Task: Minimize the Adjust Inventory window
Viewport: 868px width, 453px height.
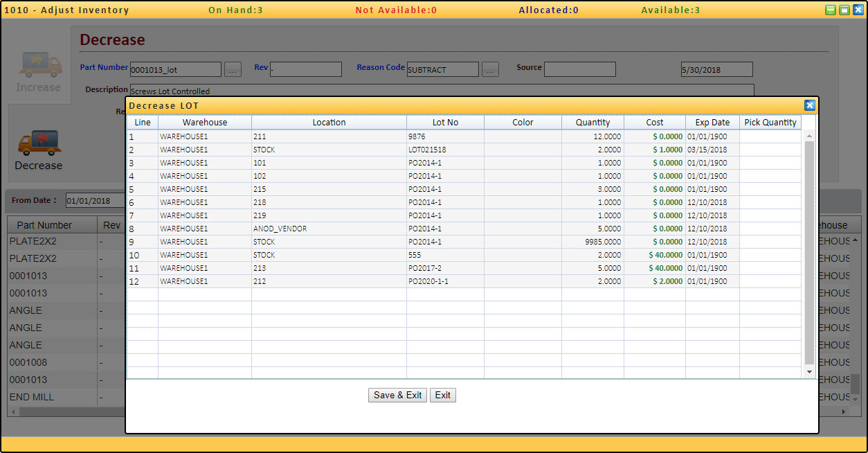Action: click(831, 10)
